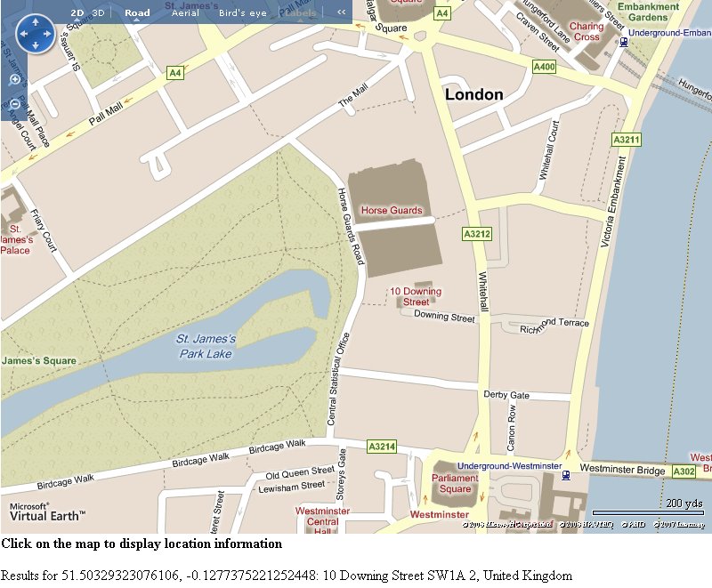Switch to 3D mode
712x588 pixels.
98,12
